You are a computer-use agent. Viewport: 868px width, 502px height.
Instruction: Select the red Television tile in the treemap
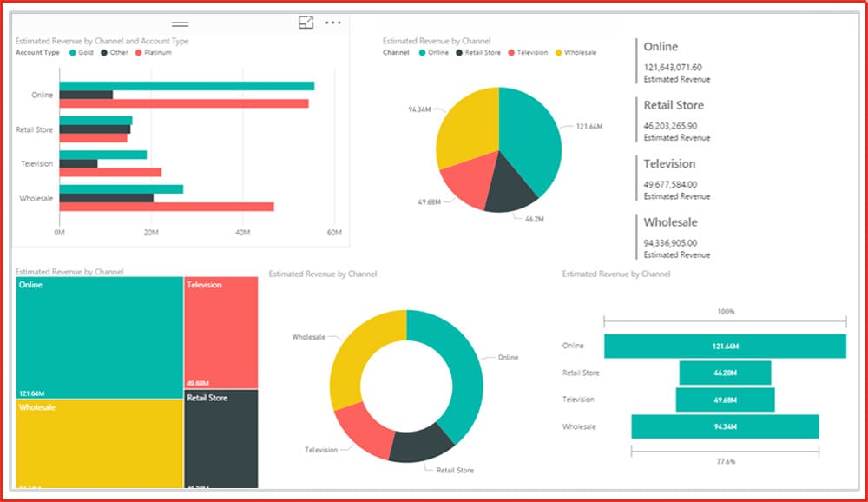click(220, 332)
